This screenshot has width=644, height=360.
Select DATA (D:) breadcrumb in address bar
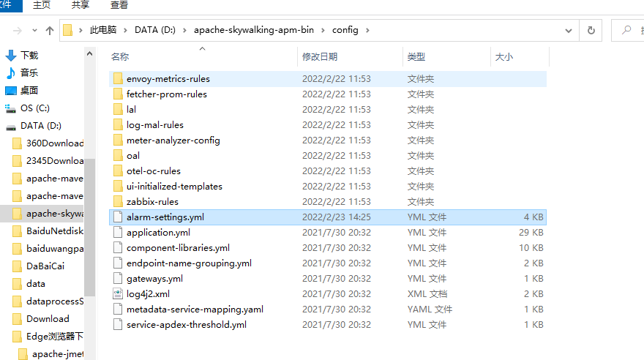155,30
